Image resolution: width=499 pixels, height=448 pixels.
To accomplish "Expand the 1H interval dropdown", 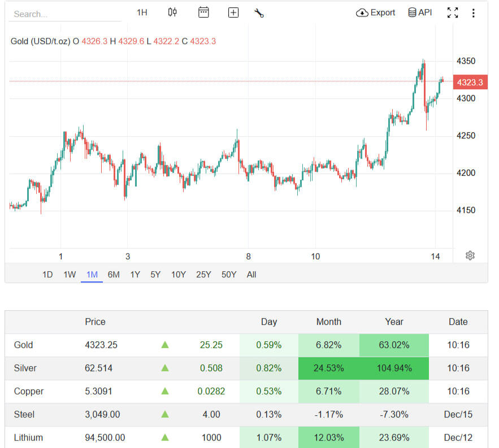I will click(x=142, y=12).
